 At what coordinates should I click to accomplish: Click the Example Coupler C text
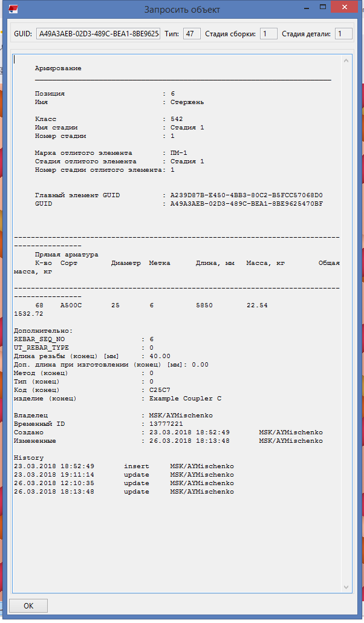pos(185,399)
